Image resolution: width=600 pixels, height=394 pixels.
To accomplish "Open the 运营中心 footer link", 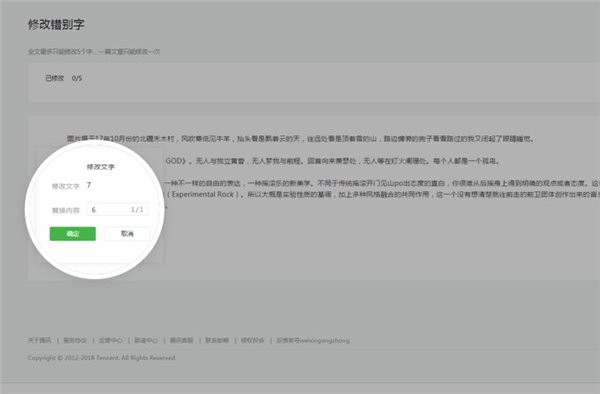I will coord(111,340).
